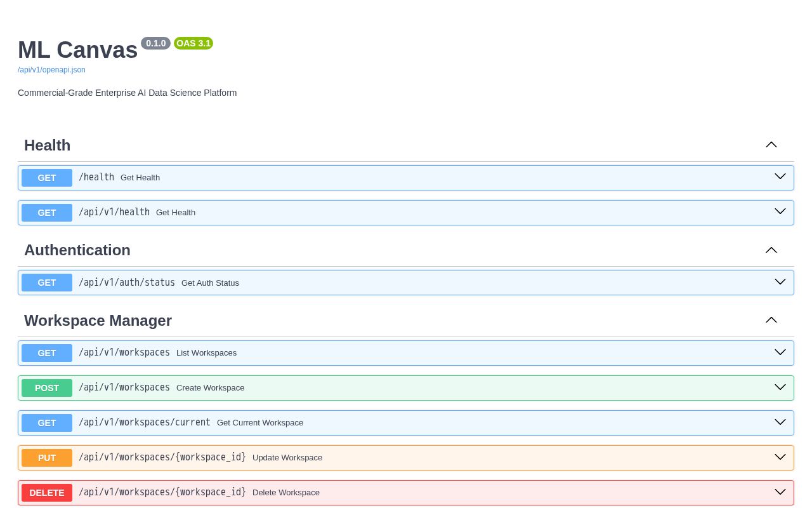Viewport: 812px width, 508px height.
Task: Collapse the Workspace Manager section chevron
Action: point(771,320)
